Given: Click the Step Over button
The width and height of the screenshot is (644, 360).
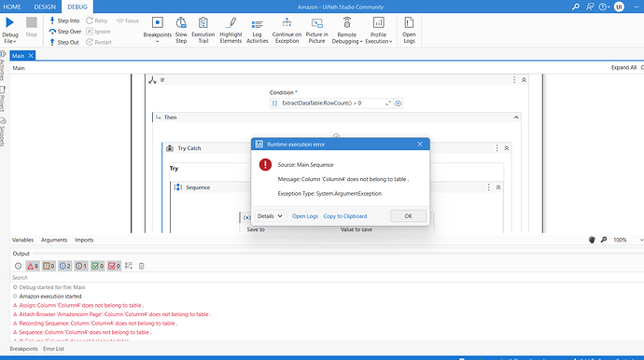Looking at the screenshot, I should point(65,31).
